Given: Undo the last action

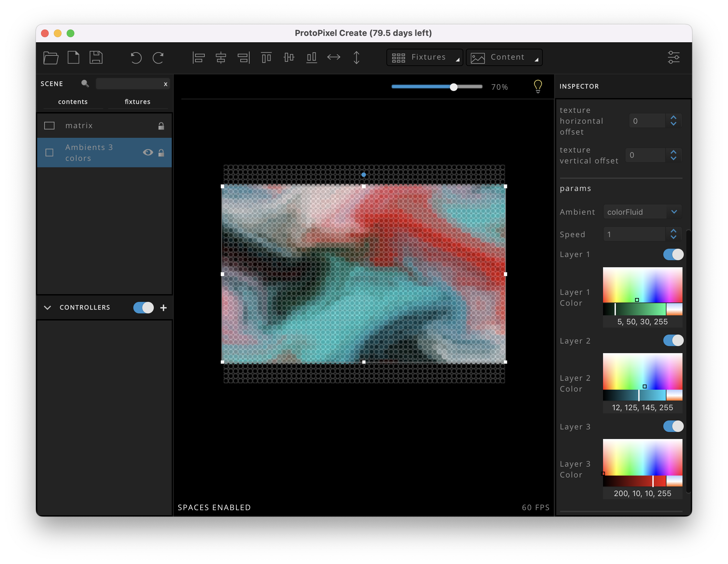Looking at the screenshot, I should coord(136,58).
